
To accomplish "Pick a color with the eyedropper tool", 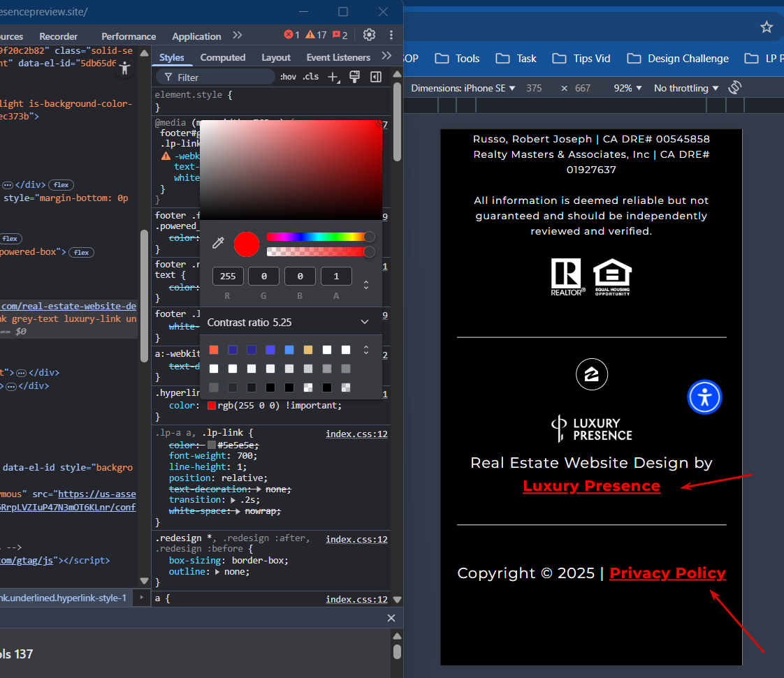I will [218, 243].
